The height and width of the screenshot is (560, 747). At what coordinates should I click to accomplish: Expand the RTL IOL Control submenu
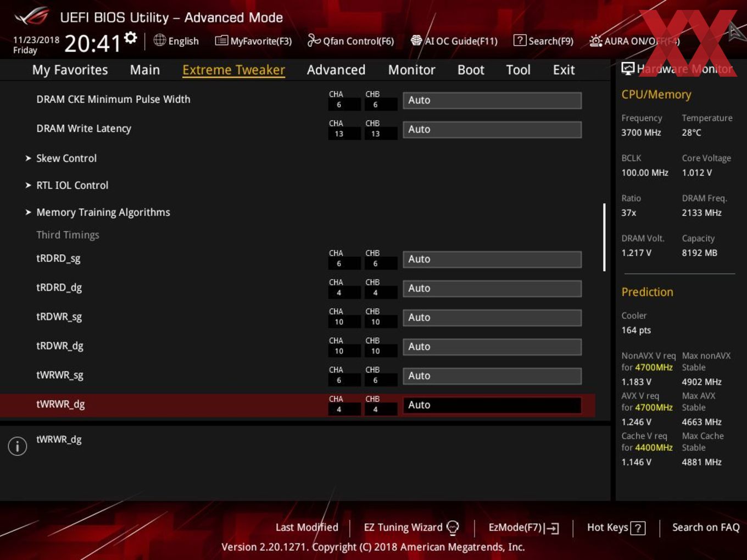[x=67, y=185]
